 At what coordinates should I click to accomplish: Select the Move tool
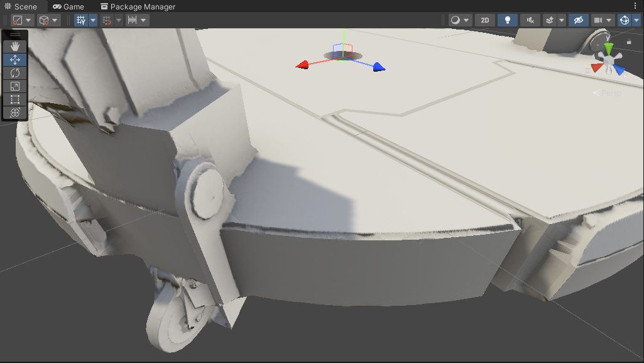point(14,59)
